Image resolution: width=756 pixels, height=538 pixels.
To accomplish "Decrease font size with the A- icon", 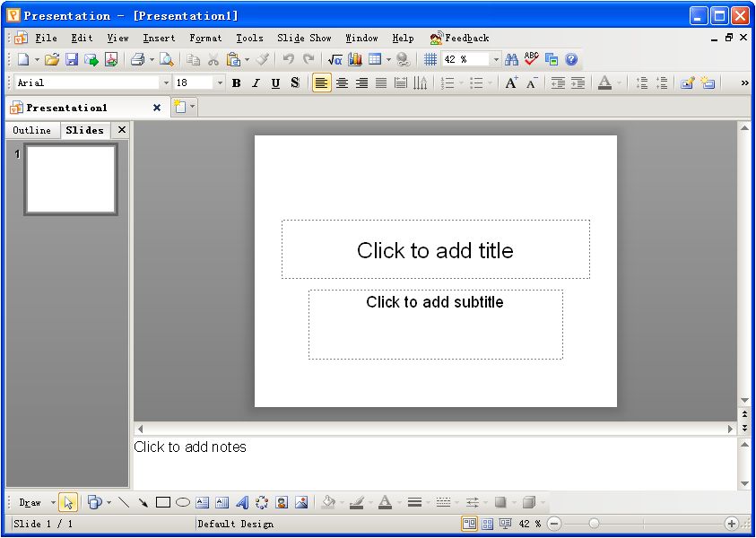I will pyautogui.click(x=532, y=82).
